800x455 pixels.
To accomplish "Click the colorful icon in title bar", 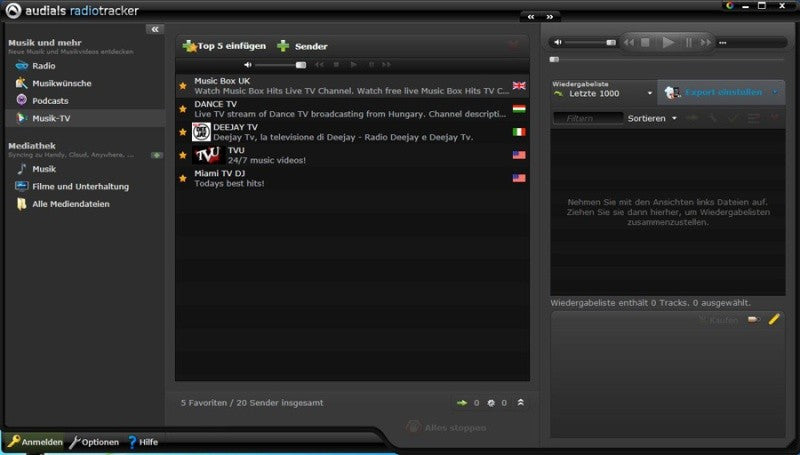I will (x=730, y=6).
